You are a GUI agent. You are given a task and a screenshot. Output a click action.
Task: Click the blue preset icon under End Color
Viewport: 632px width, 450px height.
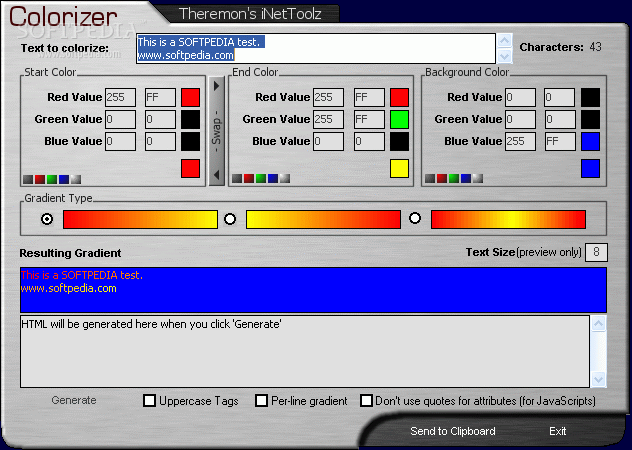click(x=273, y=179)
